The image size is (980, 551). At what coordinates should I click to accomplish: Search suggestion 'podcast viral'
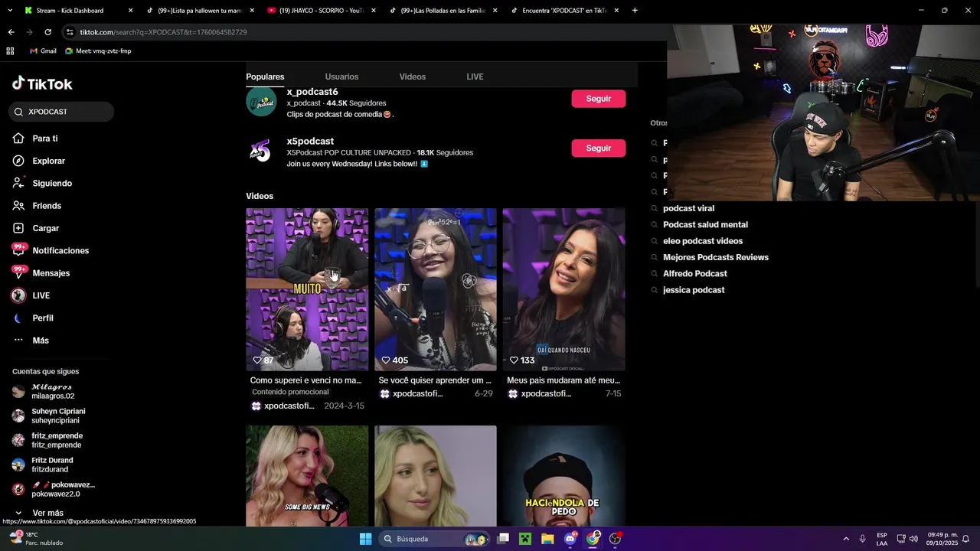pos(688,208)
